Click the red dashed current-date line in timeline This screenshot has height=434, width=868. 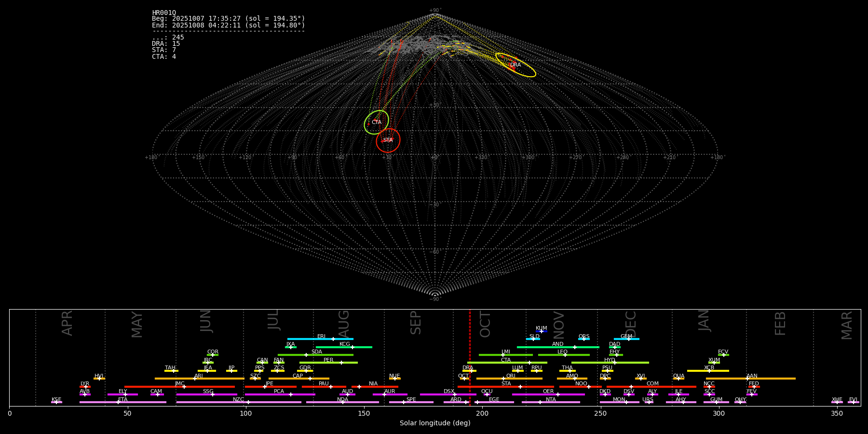coord(470,357)
